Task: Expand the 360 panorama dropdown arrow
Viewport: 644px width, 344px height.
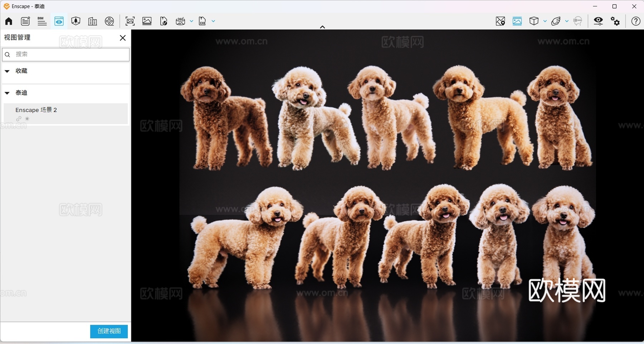Action: 191,21
